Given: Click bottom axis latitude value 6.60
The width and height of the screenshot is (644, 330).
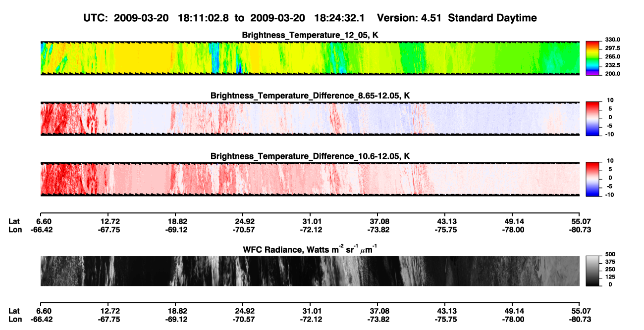Looking at the screenshot, I should [44, 311].
